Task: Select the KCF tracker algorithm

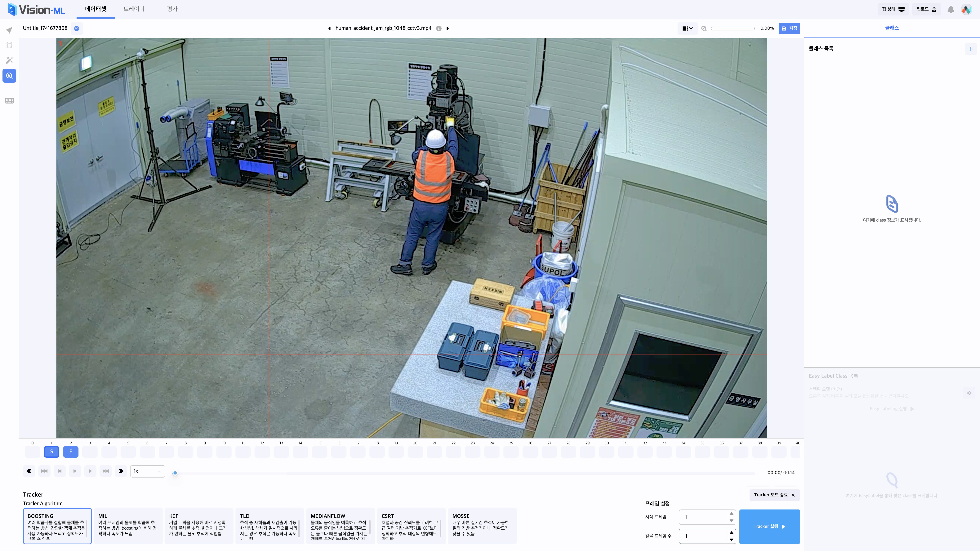Action: click(x=198, y=526)
